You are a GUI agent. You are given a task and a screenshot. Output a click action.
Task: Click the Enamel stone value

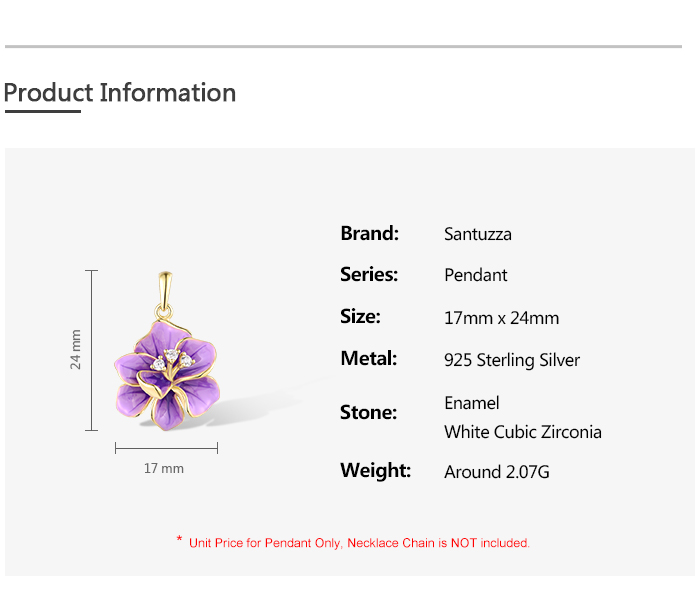click(x=472, y=403)
